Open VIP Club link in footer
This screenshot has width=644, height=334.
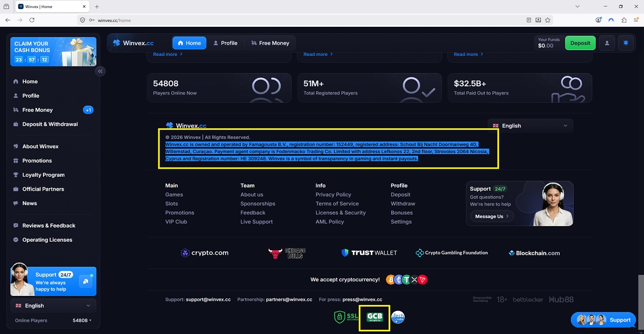[x=176, y=222]
